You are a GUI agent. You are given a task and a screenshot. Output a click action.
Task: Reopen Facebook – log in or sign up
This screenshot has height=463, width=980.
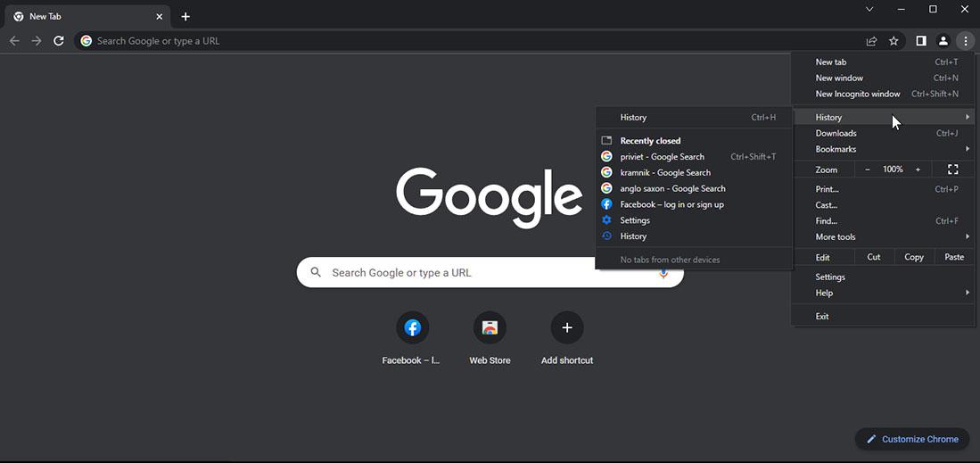tap(694, 204)
